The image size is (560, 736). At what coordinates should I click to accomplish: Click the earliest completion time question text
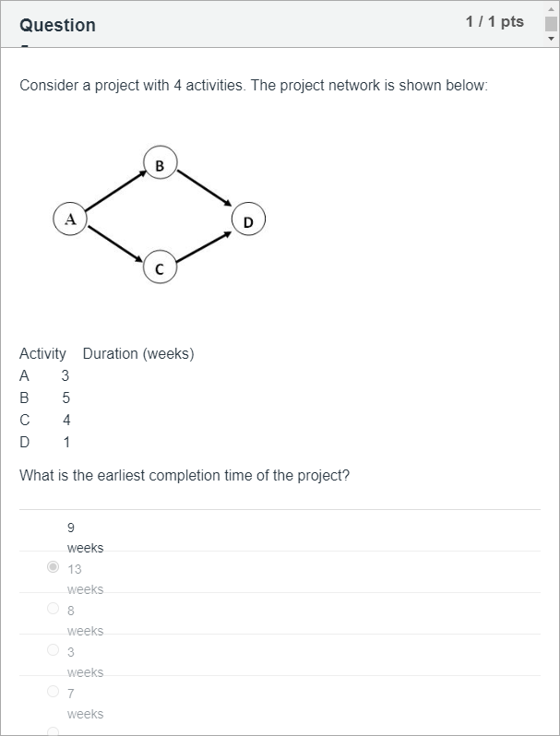(185, 476)
